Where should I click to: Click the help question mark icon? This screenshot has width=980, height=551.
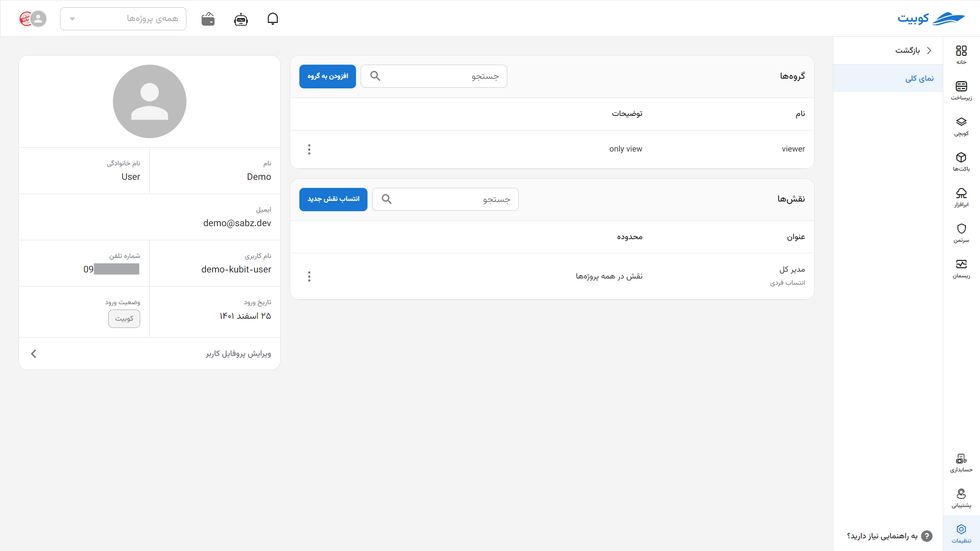coord(926,536)
